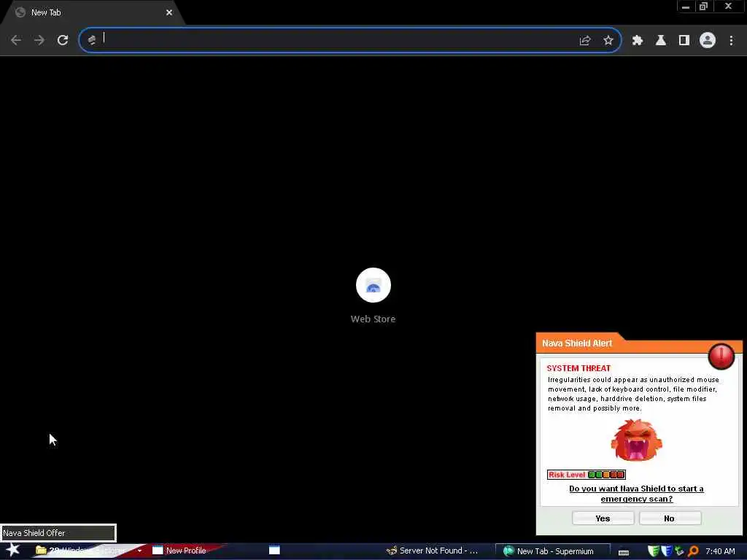Click the red exclamation alert icon
Screen dimensions: 747x560
pyautogui.click(x=721, y=356)
